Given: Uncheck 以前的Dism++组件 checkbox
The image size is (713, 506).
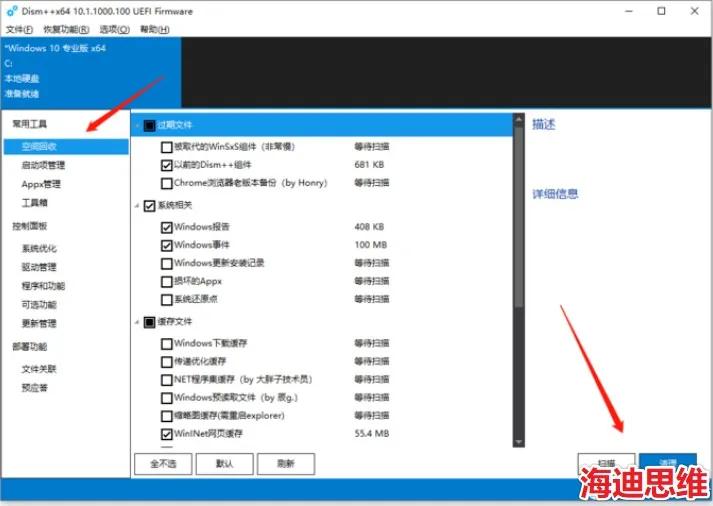Looking at the screenshot, I should [167, 165].
